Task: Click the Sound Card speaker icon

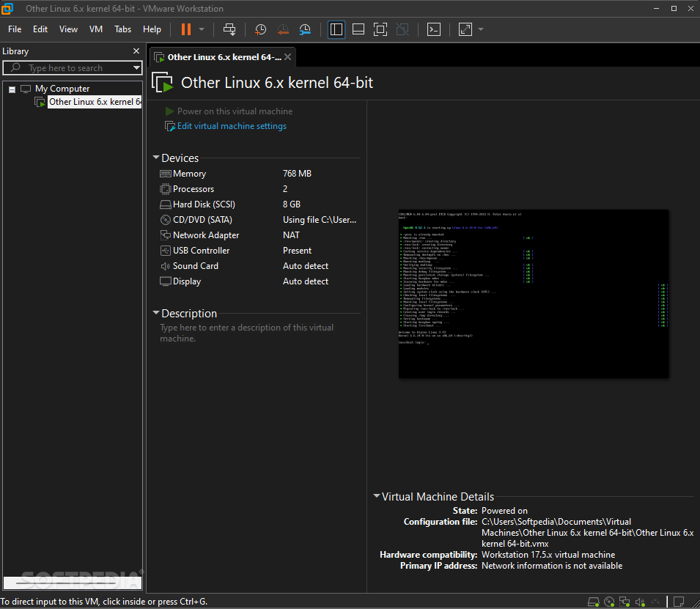Action: coord(166,266)
